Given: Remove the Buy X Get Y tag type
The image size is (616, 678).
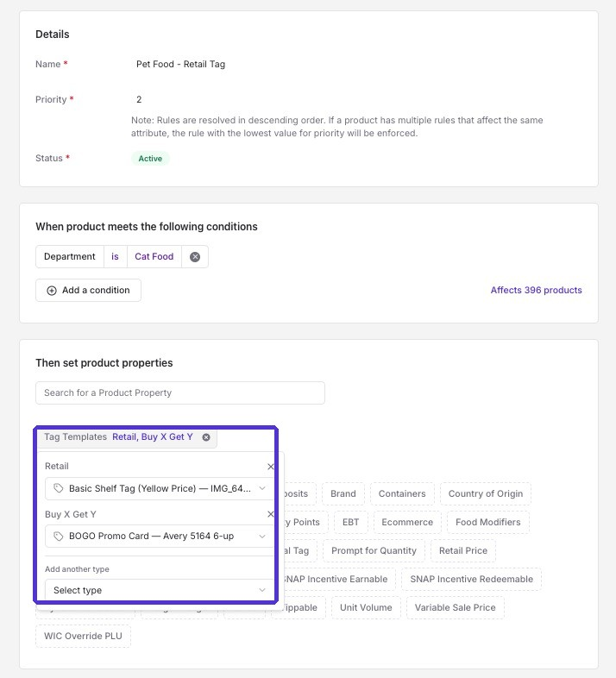Looking at the screenshot, I should click(x=270, y=514).
